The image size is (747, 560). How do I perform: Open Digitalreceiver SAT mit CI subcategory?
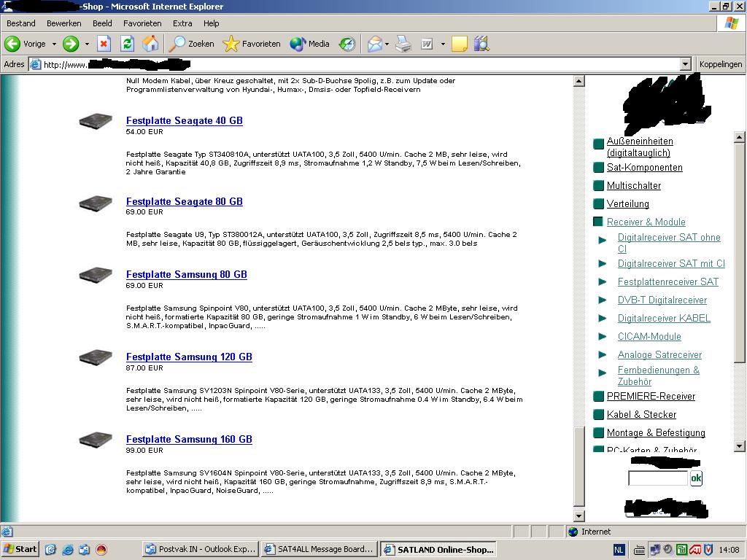(x=671, y=263)
